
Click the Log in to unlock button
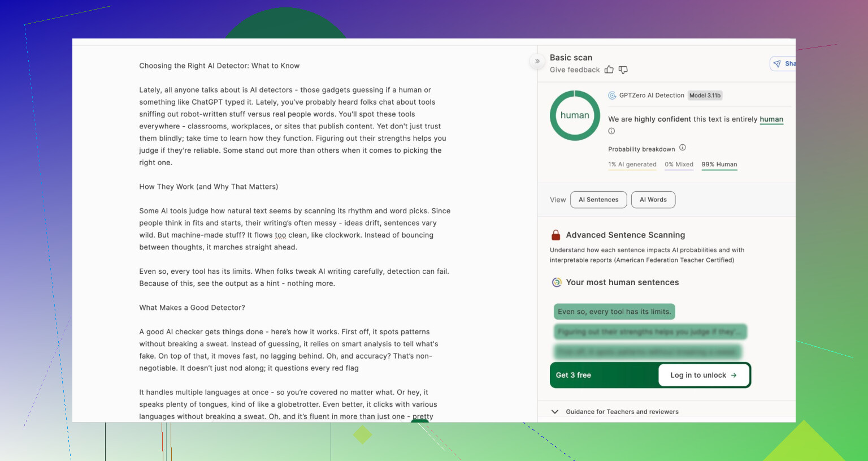point(704,375)
